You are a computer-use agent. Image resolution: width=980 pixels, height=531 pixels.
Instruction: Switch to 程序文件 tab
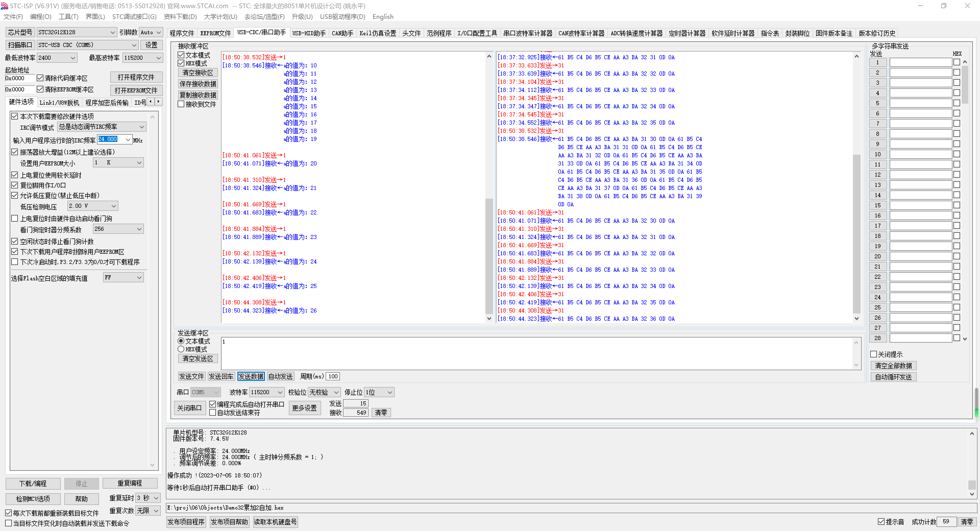point(182,33)
